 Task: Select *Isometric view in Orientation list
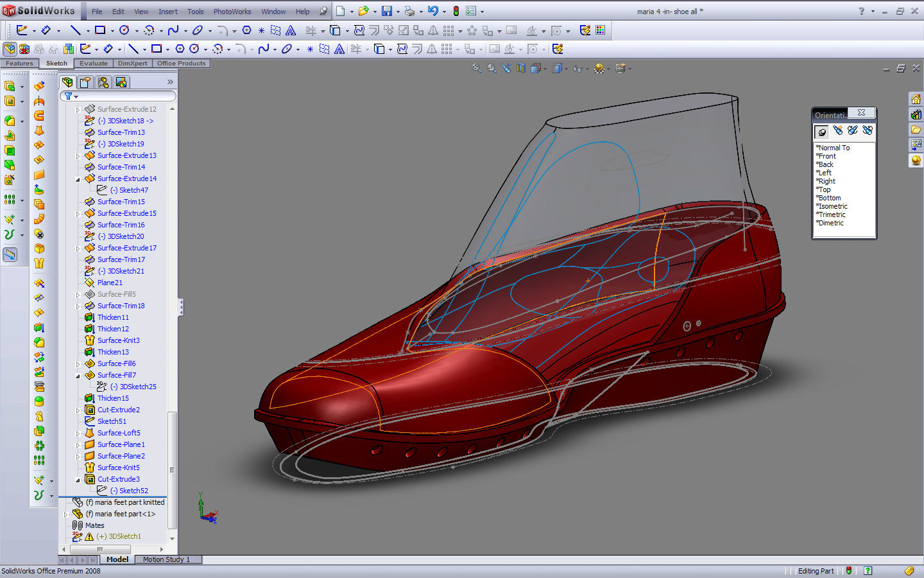pos(832,206)
